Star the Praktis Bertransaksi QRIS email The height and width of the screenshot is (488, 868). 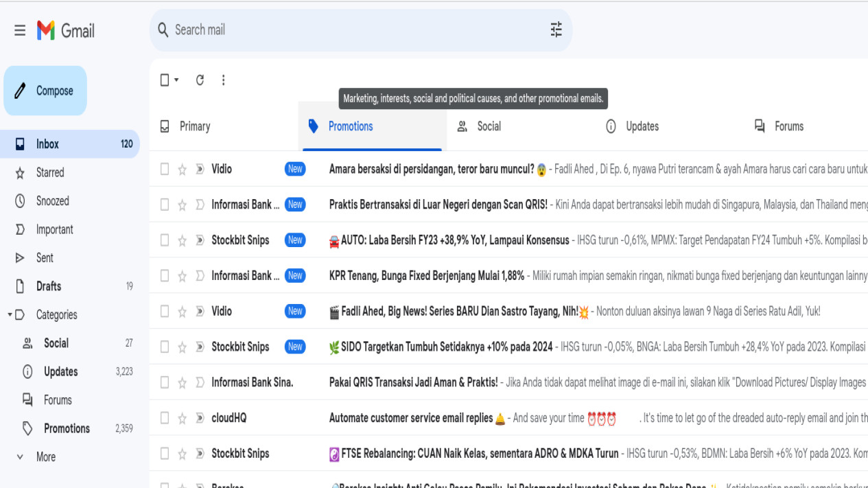coord(183,205)
